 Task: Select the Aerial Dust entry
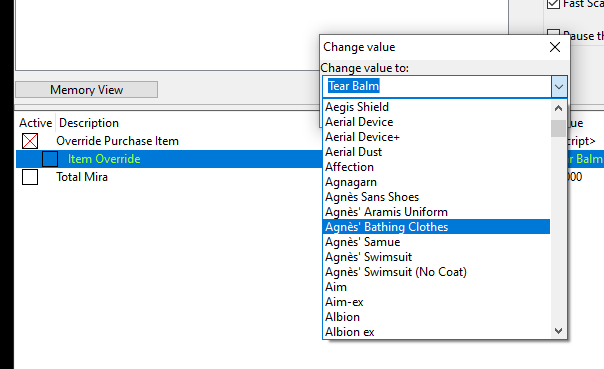(x=436, y=152)
